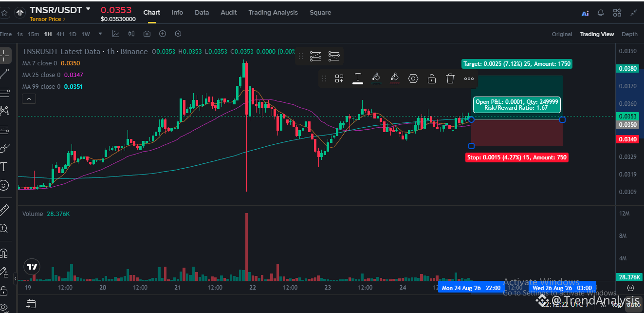Toggle magnet mode in the left sidebar
The image size is (644, 313).
[4, 253]
